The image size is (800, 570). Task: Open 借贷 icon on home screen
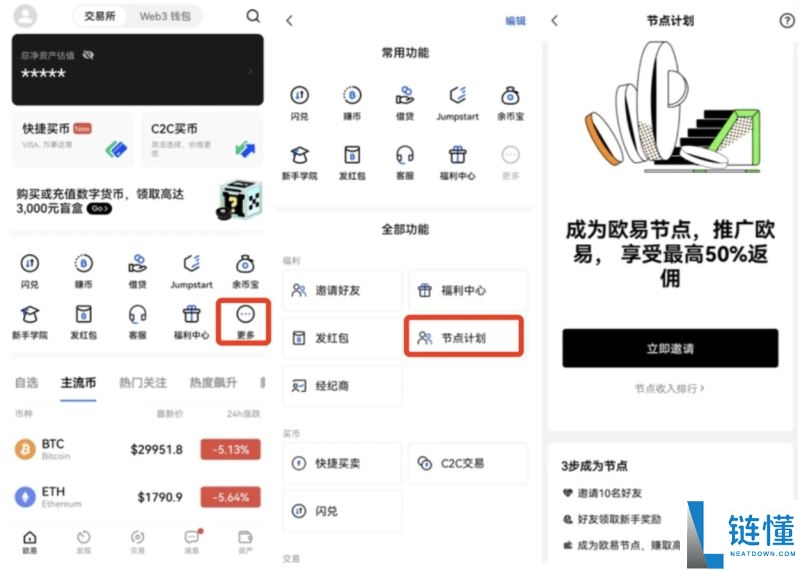[x=137, y=271]
